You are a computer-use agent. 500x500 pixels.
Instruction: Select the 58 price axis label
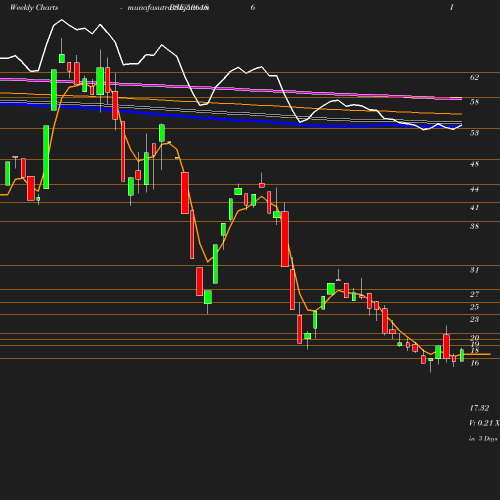pyautogui.click(x=474, y=102)
